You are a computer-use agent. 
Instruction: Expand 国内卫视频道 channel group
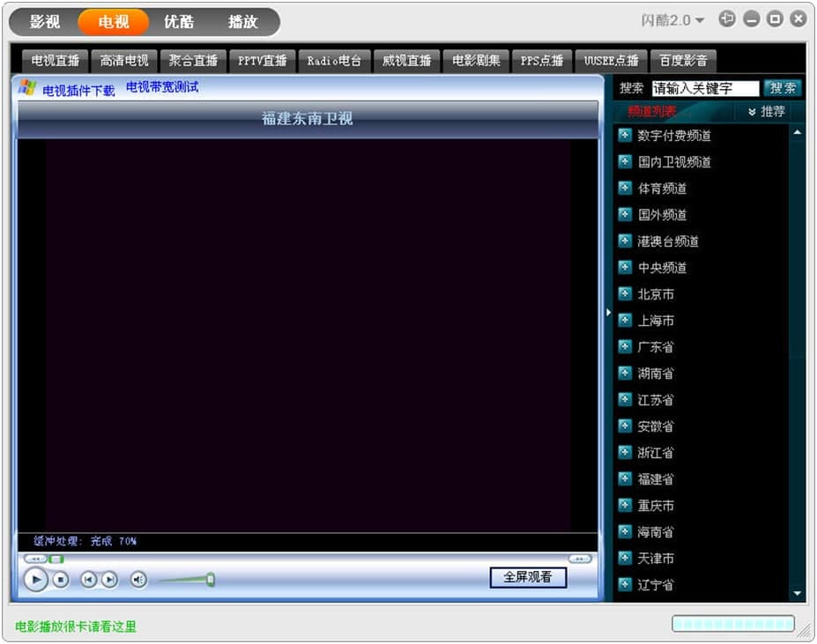point(625,162)
